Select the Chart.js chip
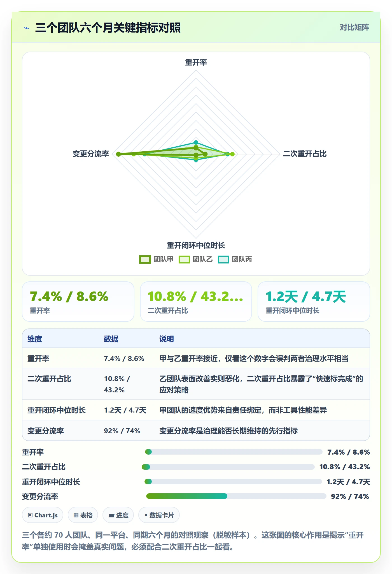The width and height of the screenshot is (392, 574). pos(43,515)
